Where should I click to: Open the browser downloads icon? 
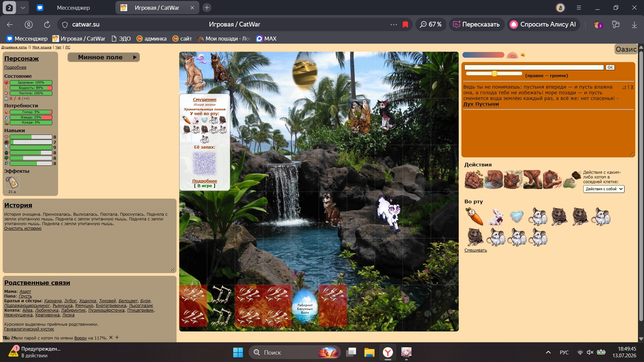pyautogui.click(x=634, y=24)
